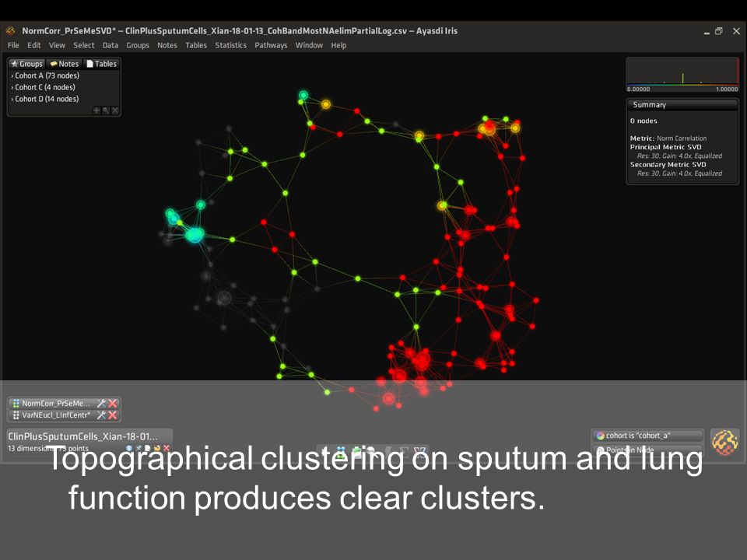Click the page icon on Tables tab

tap(89, 64)
